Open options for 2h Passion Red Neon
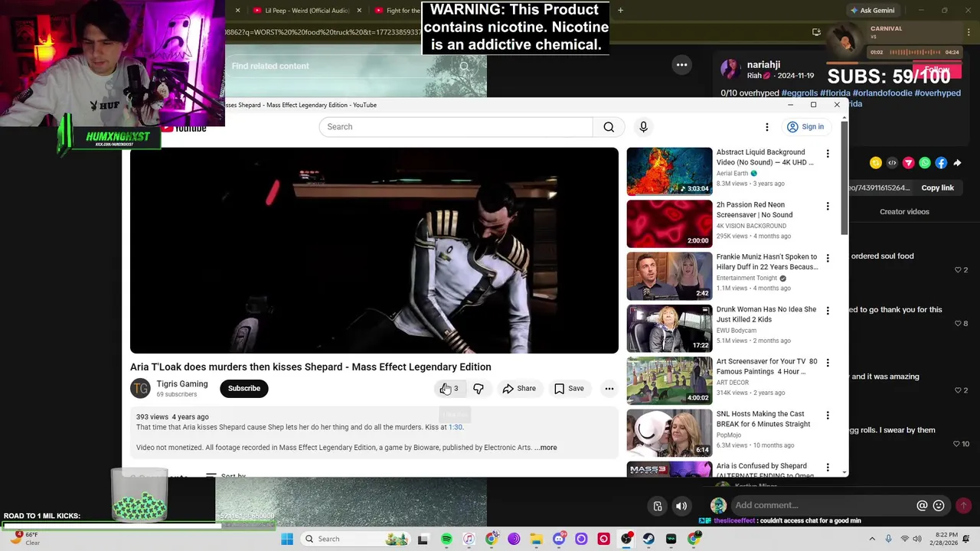 [827, 206]
